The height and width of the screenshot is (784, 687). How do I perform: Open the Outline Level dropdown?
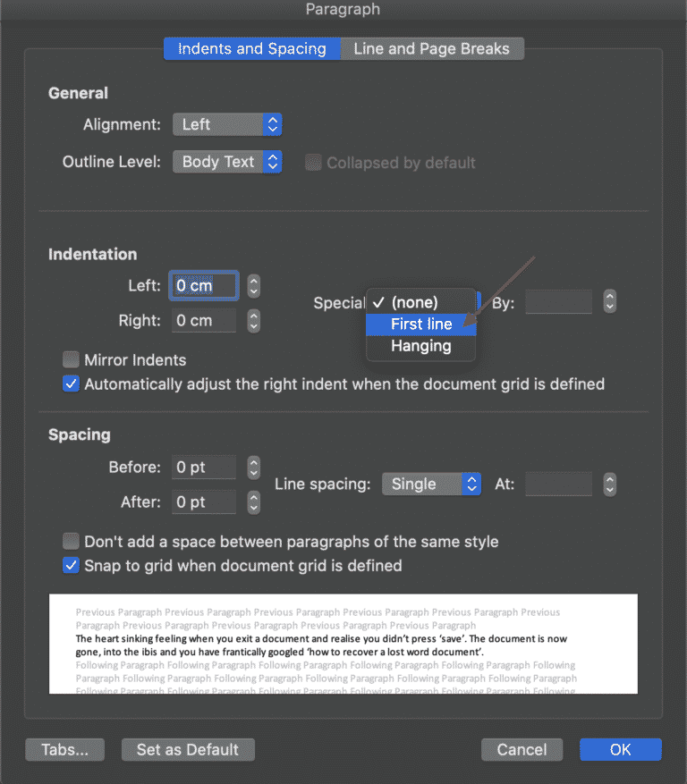tap(226, 162)
